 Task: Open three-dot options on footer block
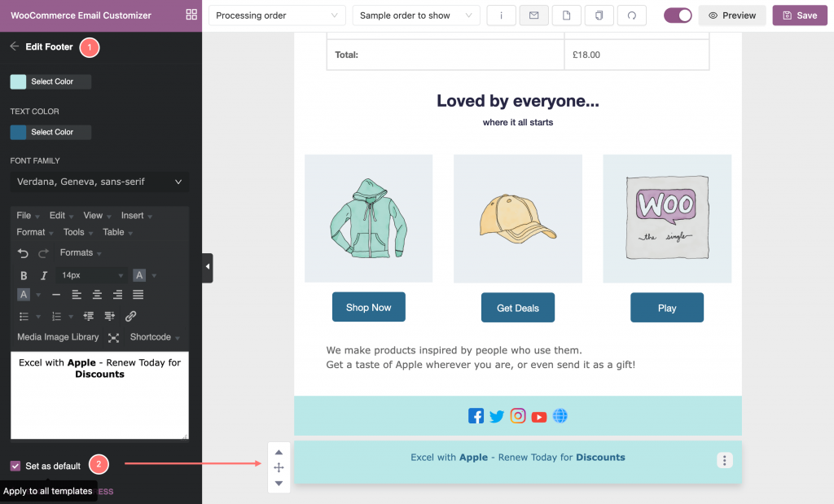724,460
